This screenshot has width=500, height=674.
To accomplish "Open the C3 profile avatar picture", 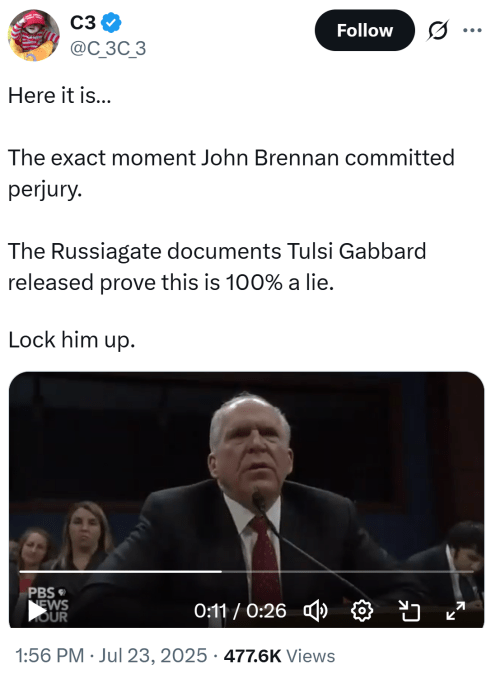I will 34,35.
